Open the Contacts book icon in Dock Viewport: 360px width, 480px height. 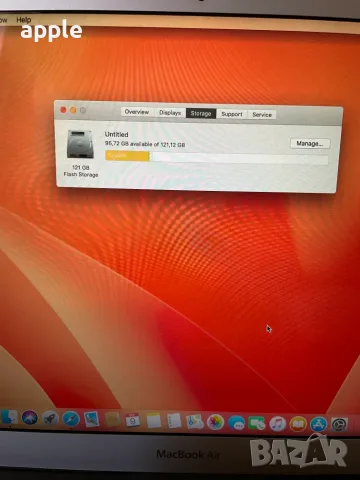[x=112, y=420]
